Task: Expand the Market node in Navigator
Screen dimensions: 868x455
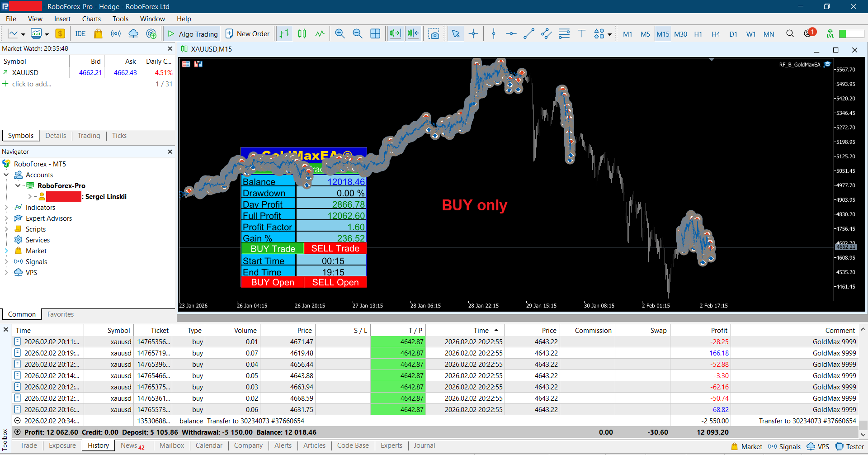Action: [x=6, y=251]
